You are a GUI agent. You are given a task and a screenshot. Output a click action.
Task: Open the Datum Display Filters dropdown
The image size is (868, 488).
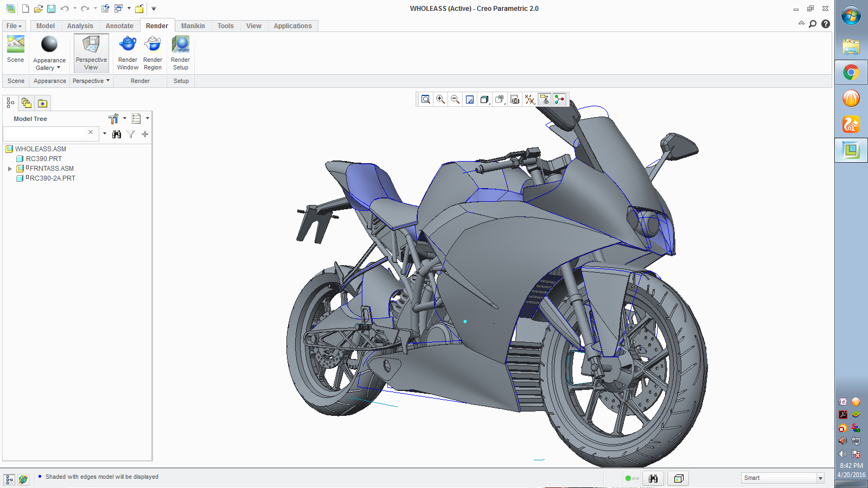529,99
